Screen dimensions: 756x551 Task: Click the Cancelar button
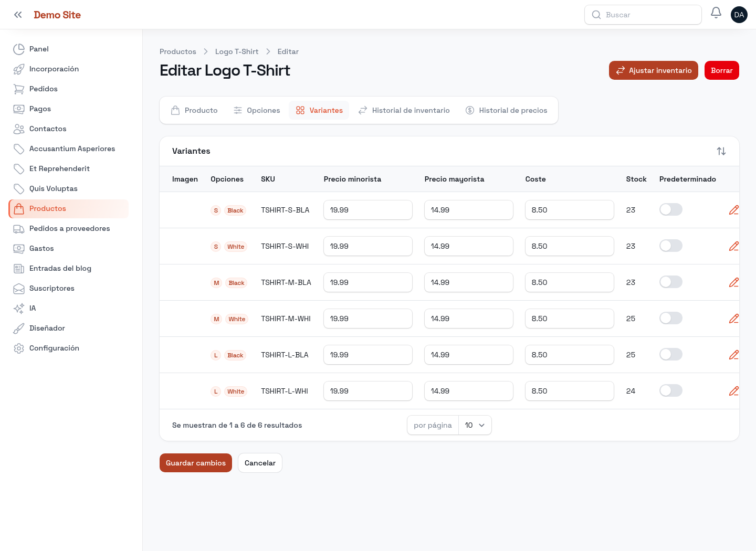pos(260,463)
